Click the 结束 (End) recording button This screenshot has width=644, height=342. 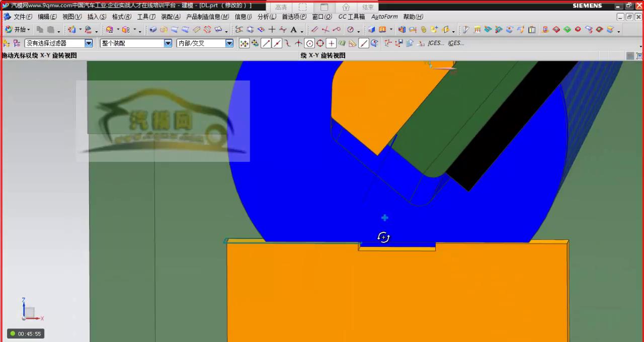(x=368, y=7)
